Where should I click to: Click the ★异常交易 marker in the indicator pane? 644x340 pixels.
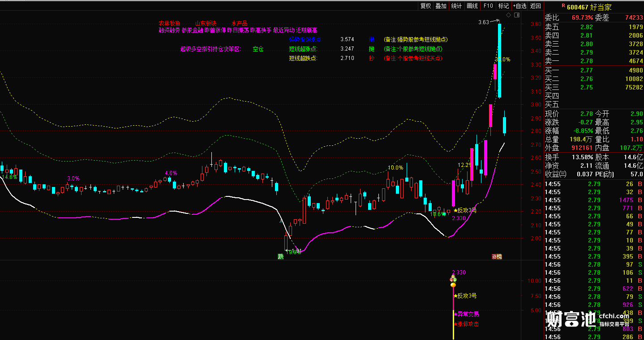466,314
